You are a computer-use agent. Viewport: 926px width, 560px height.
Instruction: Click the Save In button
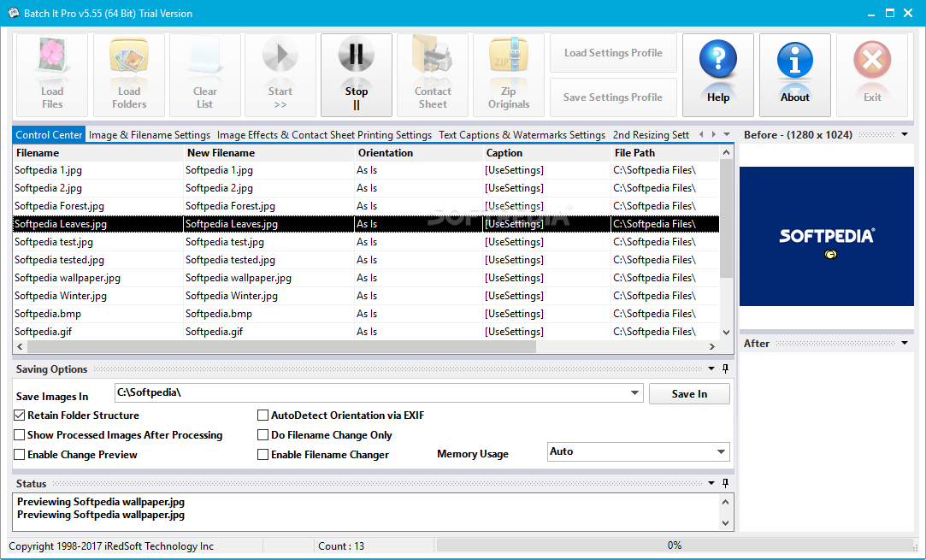(689, 394)
